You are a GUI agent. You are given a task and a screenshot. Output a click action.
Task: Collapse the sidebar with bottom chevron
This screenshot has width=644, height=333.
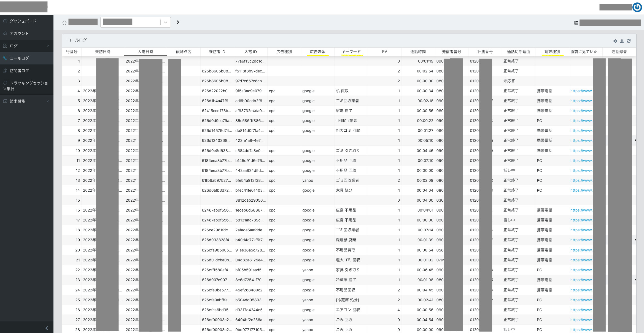click(x=47, y=328)
